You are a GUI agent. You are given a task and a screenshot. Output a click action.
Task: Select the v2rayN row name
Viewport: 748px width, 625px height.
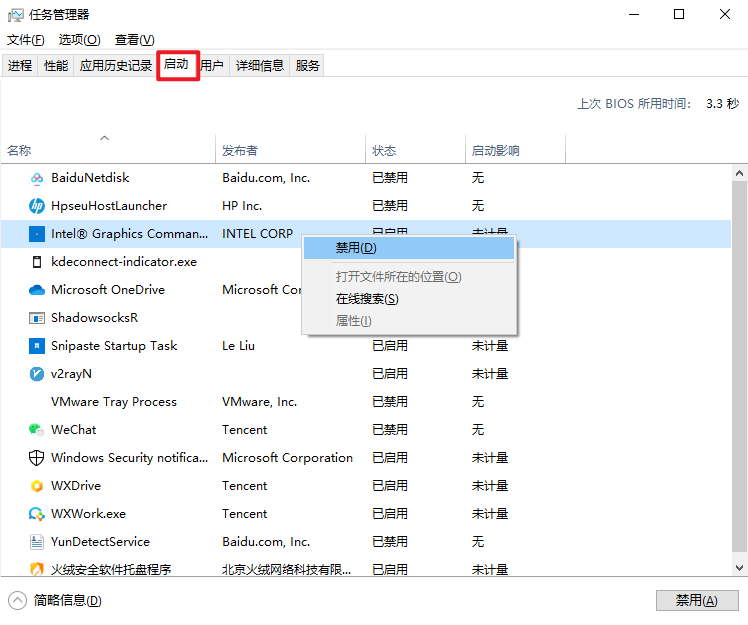pyautogui.click(x=72, y=374)
